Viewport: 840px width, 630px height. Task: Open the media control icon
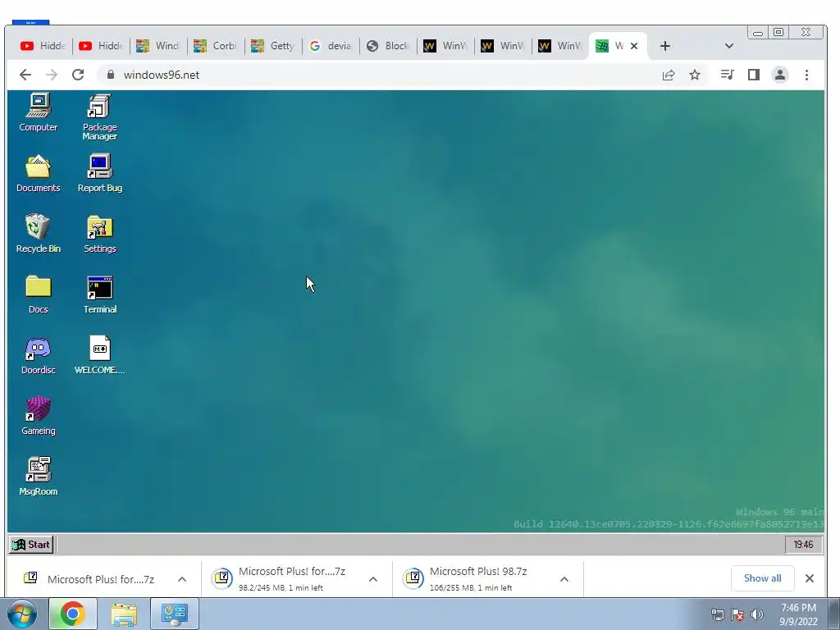coord(727,75)
